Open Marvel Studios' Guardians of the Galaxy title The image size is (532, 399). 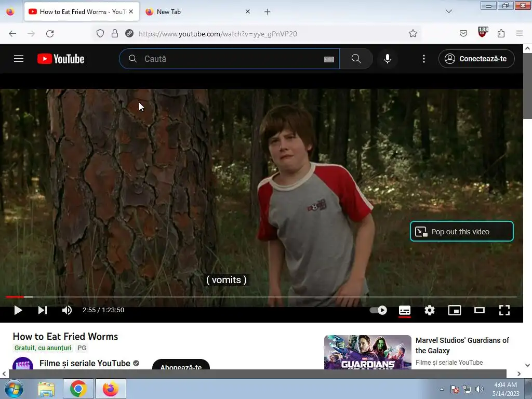click(x=462, y=345)
